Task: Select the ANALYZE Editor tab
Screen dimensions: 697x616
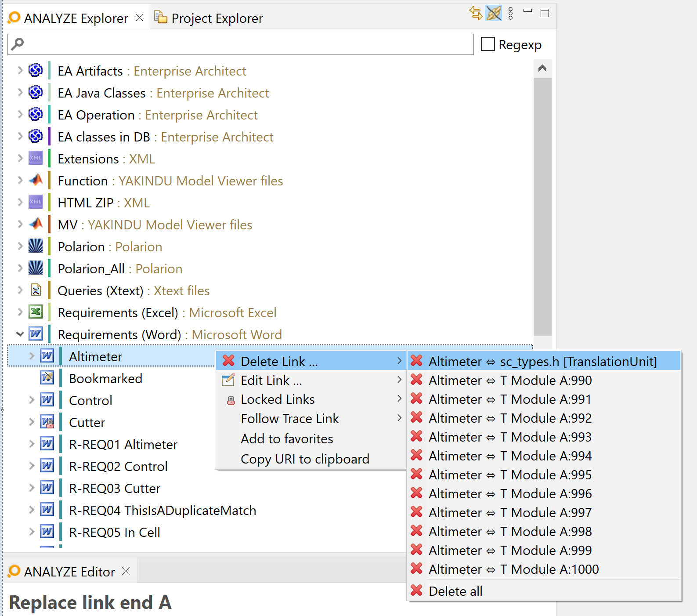Action: pyautogui.click(x=69, y=572)
